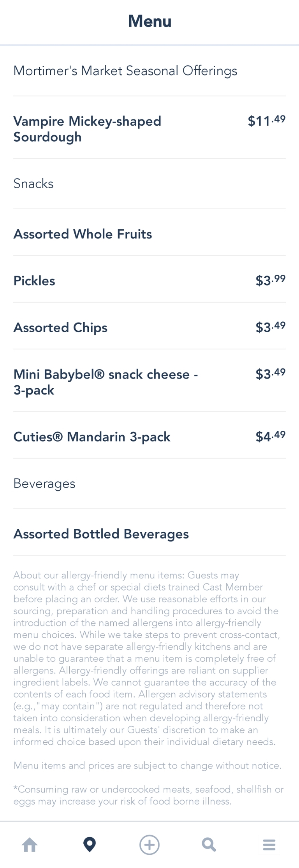Select Cuties Mandarin 3-pack item
299x868 pixels.
click(92, 437)
